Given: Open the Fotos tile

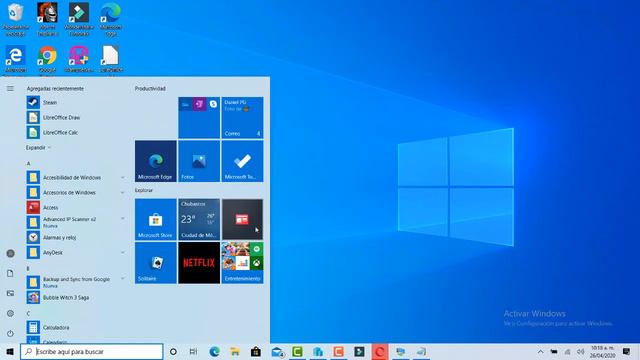Looking at the screenshot, I should [x=199, y=161].
